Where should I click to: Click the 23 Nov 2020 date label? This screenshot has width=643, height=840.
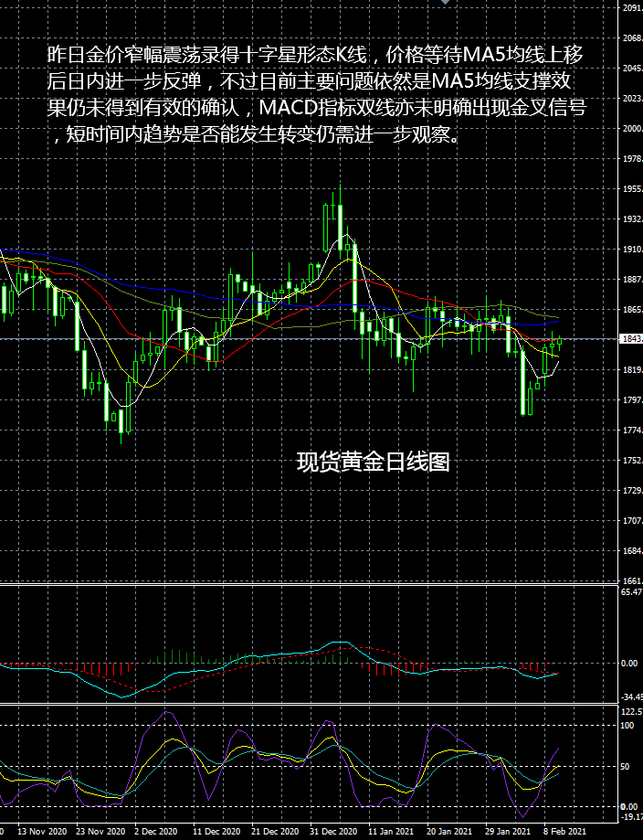click(x=100, y=832)
